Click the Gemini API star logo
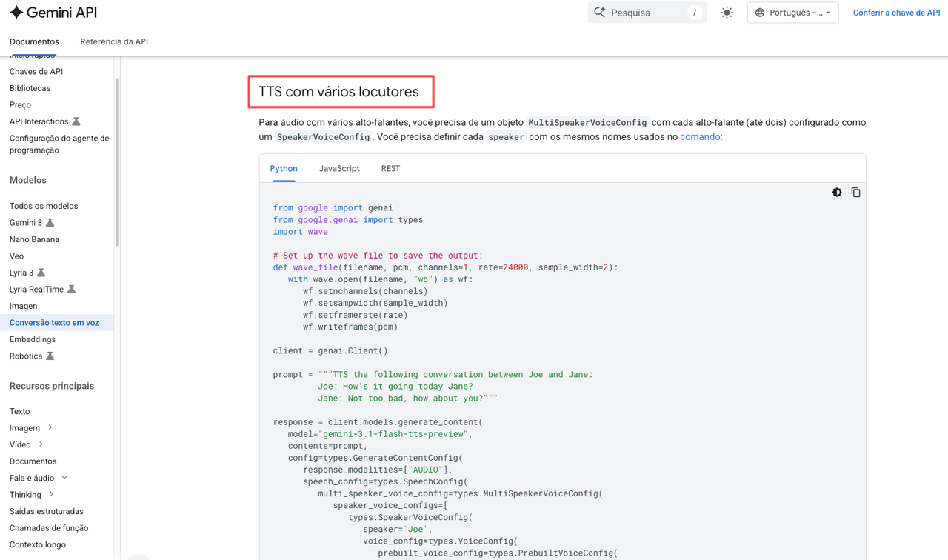948x560 pixels. 16,13
